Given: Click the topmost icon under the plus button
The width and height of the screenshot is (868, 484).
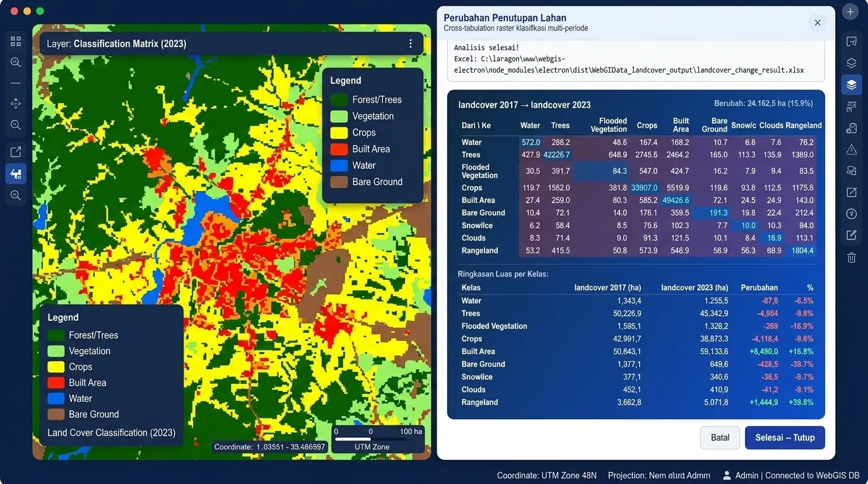Looking at the screenshot, I should (852, 42).
